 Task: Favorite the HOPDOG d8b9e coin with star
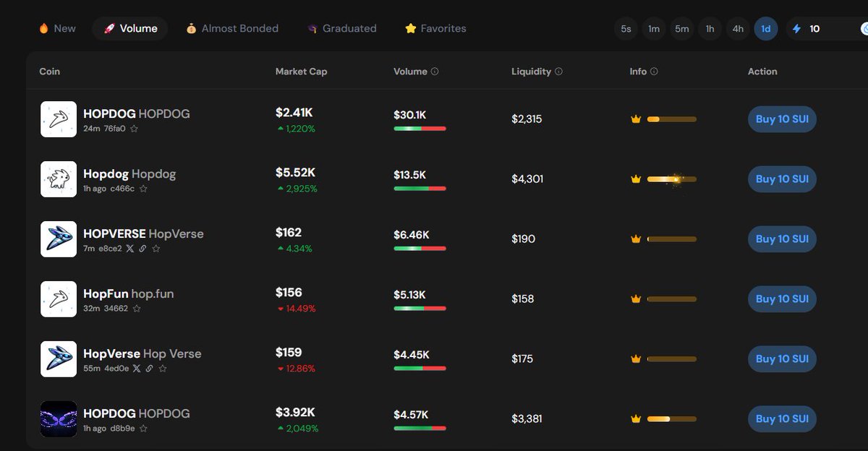click(143, 429)
